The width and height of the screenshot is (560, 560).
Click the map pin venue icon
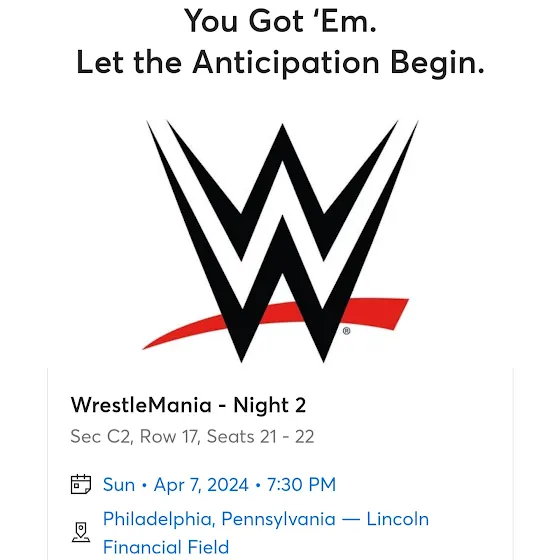click(x=81, y=532)
